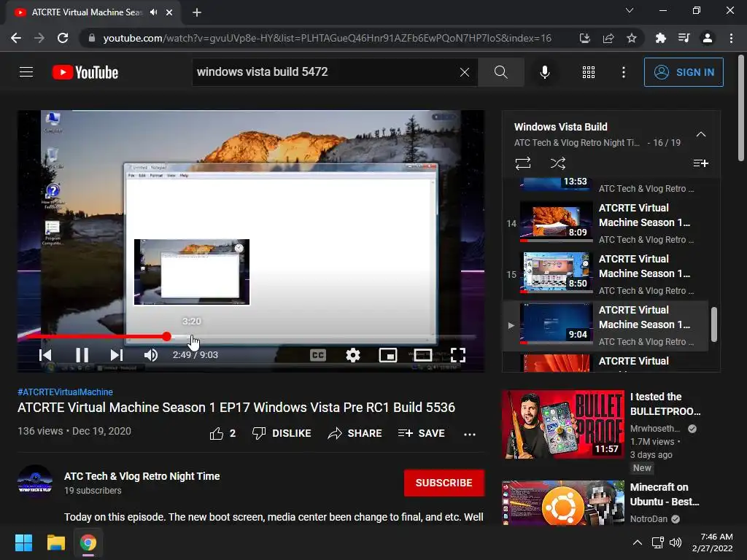Screen dimensions: 747x560
Task: Play playlist video number 15
Action: tap(605, 274)
